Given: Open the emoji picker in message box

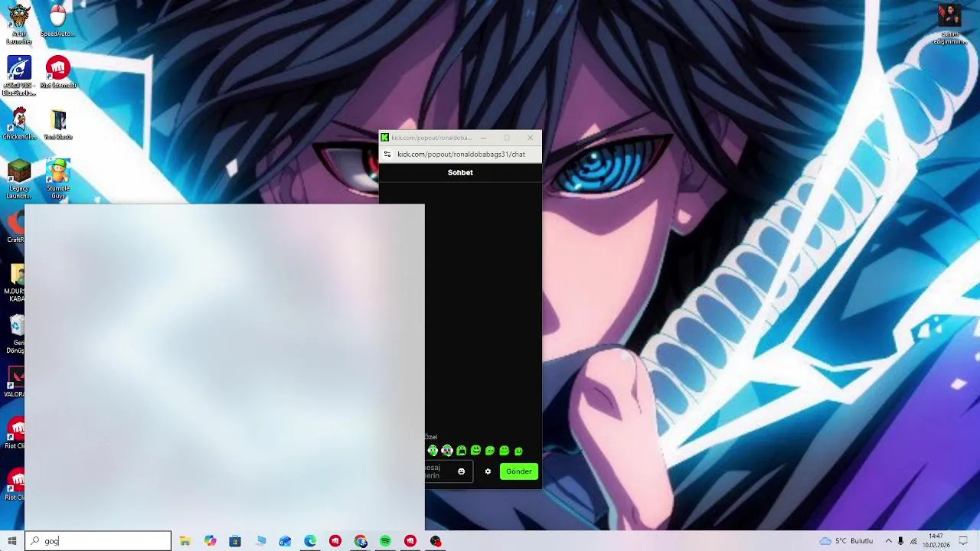Looking at the screenshot, I should point(461,471).
